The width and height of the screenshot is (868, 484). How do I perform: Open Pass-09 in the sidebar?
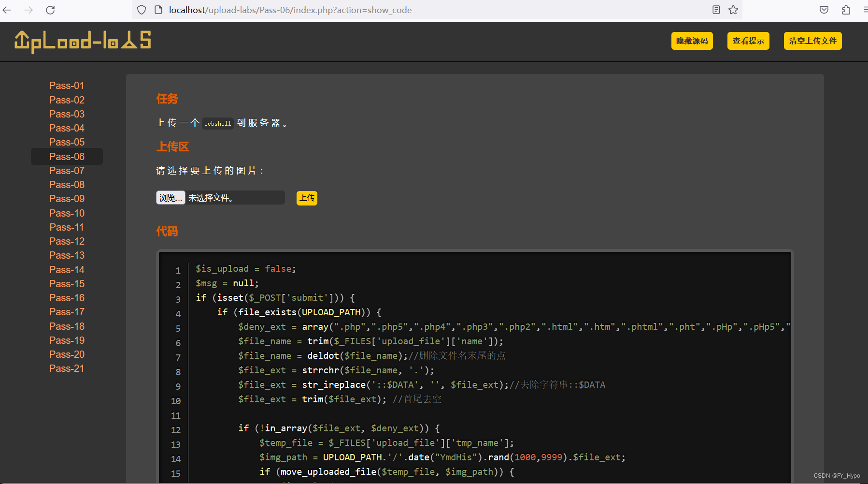coord(67,199)
